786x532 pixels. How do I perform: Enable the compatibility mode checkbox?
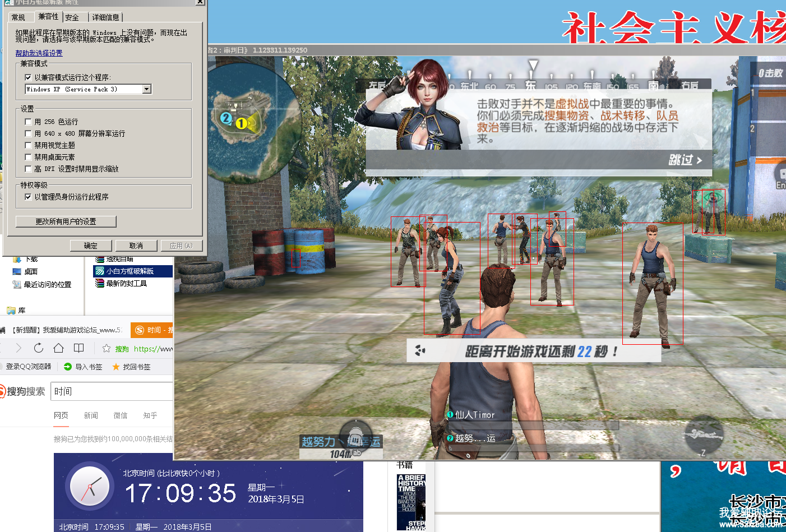click(28, 77)
